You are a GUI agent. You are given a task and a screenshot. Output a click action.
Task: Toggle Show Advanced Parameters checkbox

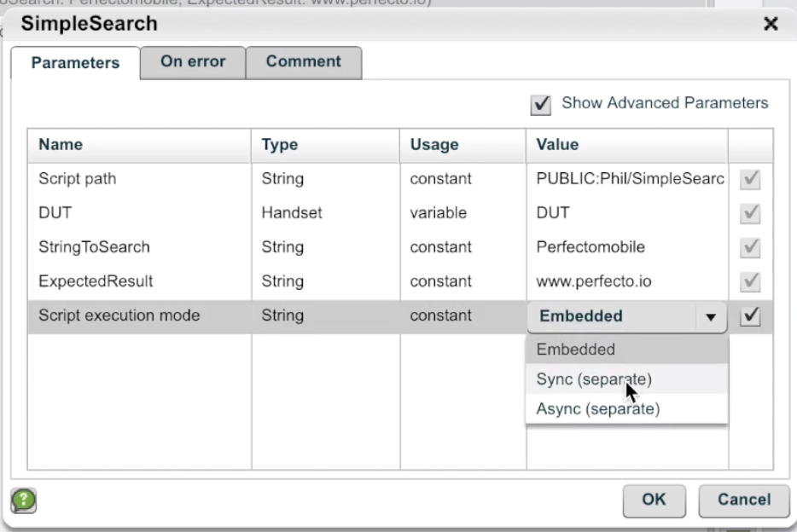[x=540, y=104]
